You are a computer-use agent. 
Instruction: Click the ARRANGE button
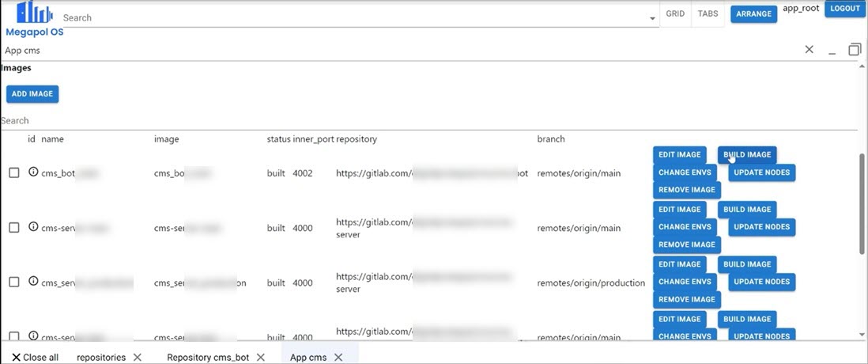(x=753, y=14)
